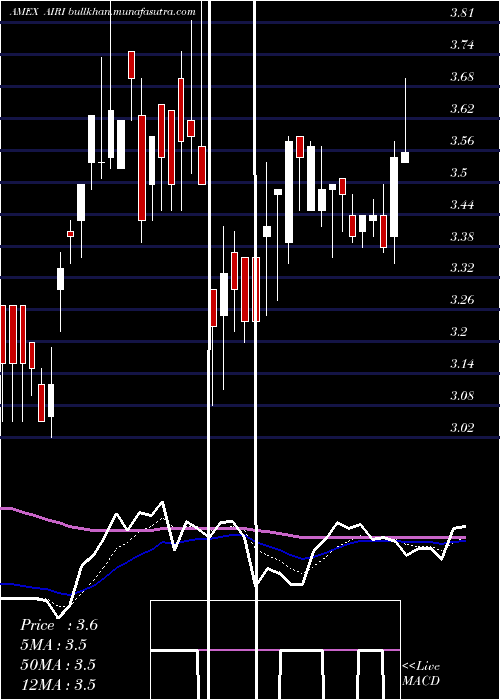The height and width of the screenshot is (700, 500).
Task: Click the 3.38 price axis label
Action: coord(462,237)
